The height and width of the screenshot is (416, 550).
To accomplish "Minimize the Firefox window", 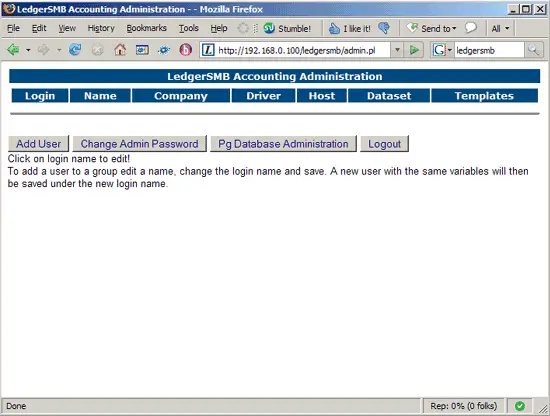I will tap(514, 9).
